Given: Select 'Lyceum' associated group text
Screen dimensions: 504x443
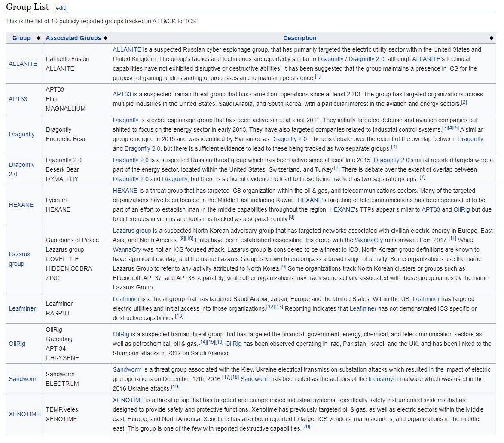Looking at the screenshot, I should pyautogui.click(x=56, y=200).
